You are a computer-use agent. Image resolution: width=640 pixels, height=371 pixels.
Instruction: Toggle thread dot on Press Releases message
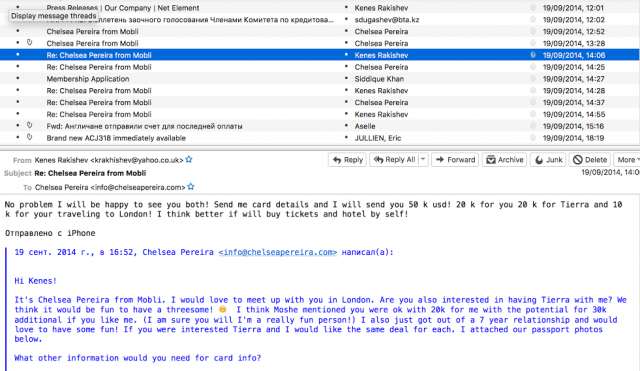coord(18,7)
